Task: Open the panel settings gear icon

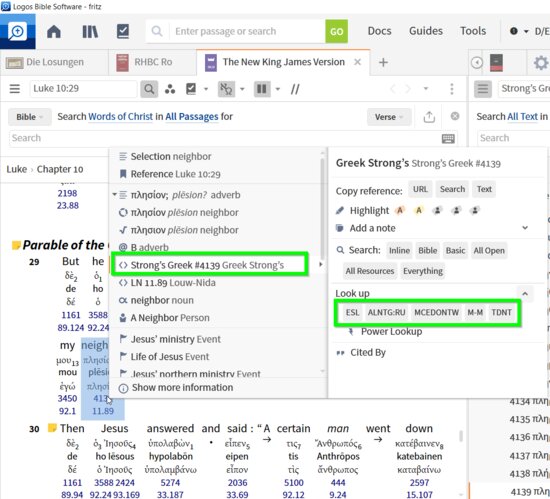Action: tap(541, 63)
